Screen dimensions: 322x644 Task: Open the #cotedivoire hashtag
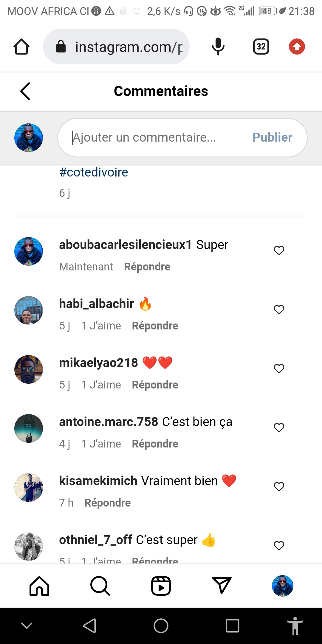94,172
